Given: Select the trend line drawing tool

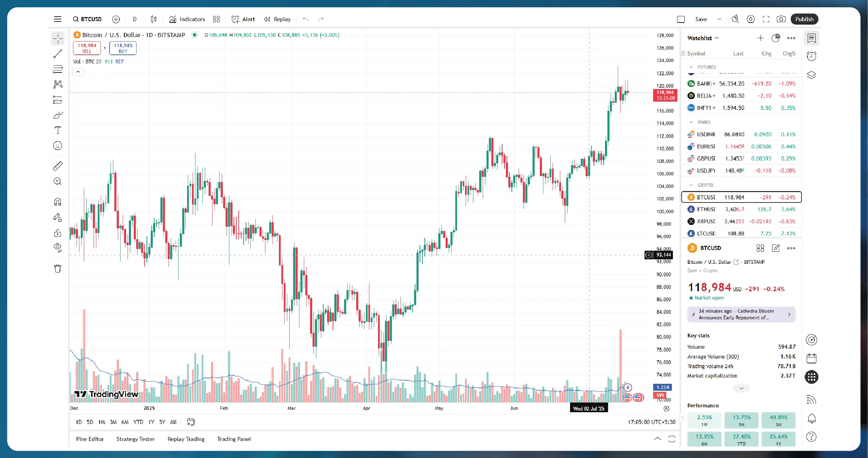Looking at the screenshot, I should pos(58,54).
